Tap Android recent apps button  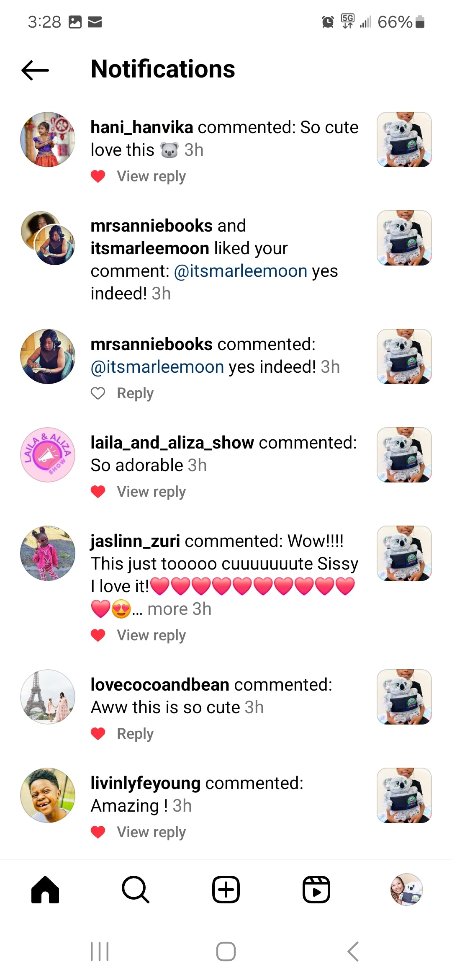(100, 952)
